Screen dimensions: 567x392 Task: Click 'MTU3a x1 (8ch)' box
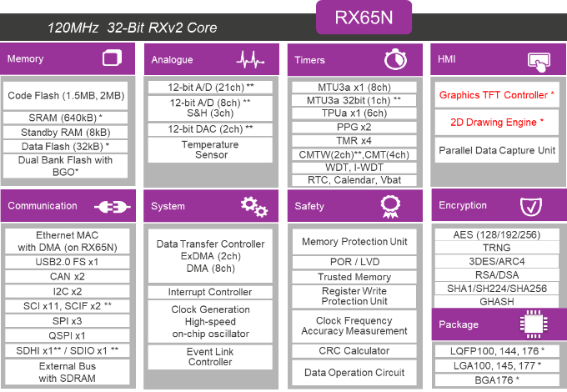point(354,88)
